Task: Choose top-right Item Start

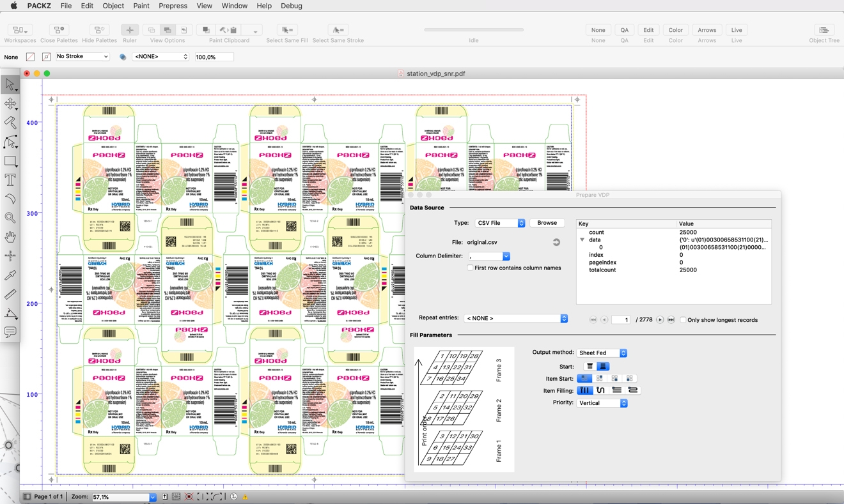Action: point(600,378)
